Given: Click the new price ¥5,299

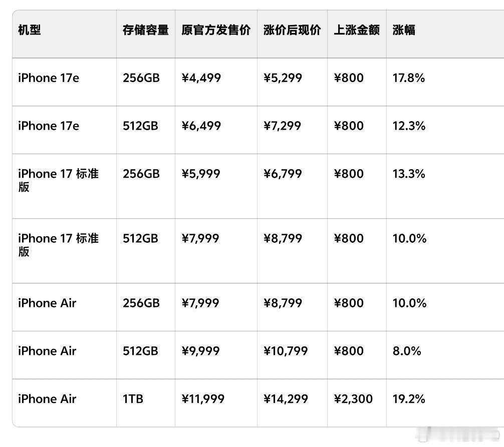Looking at the screenshot, I should point(283,78).
